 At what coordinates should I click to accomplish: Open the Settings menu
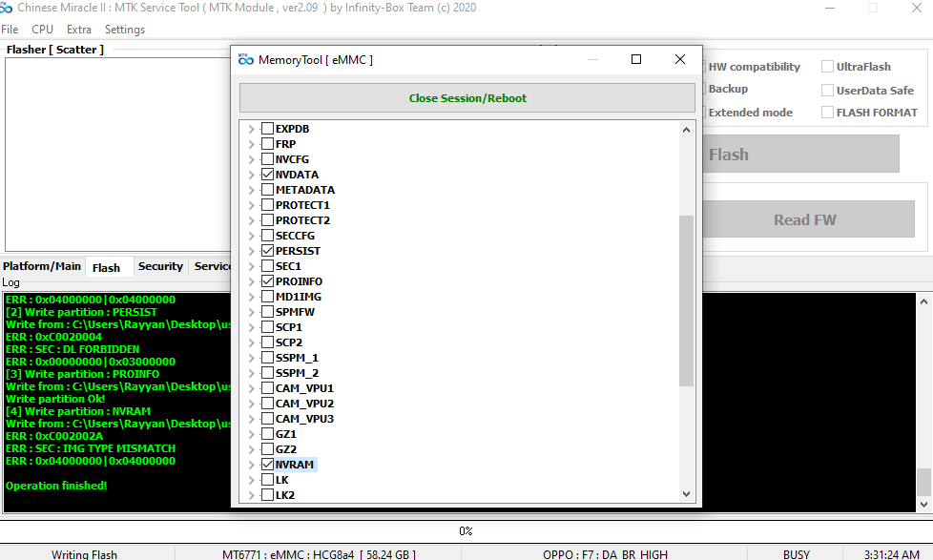point(125,30)
